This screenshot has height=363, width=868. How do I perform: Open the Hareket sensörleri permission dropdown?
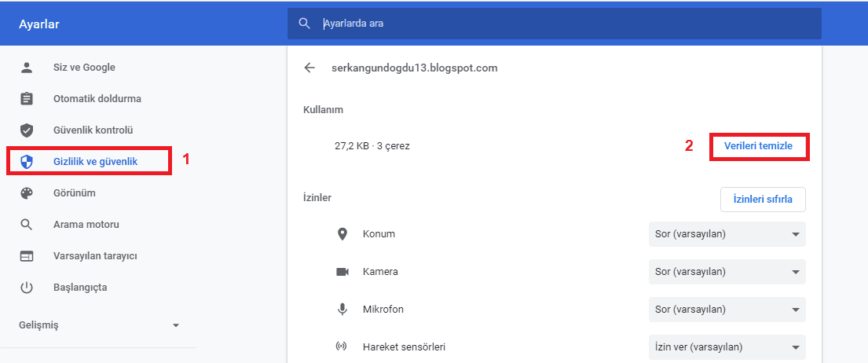point(727,347)
